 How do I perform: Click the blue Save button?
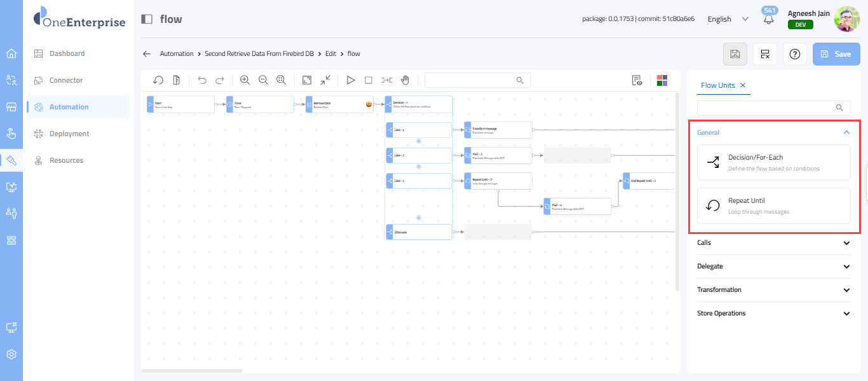pos(836,54)
